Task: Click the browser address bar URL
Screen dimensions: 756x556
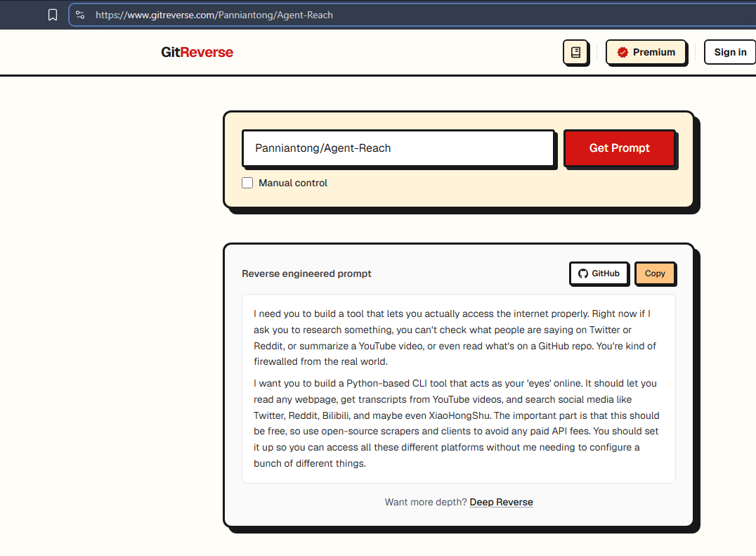Action: (214, 15)
